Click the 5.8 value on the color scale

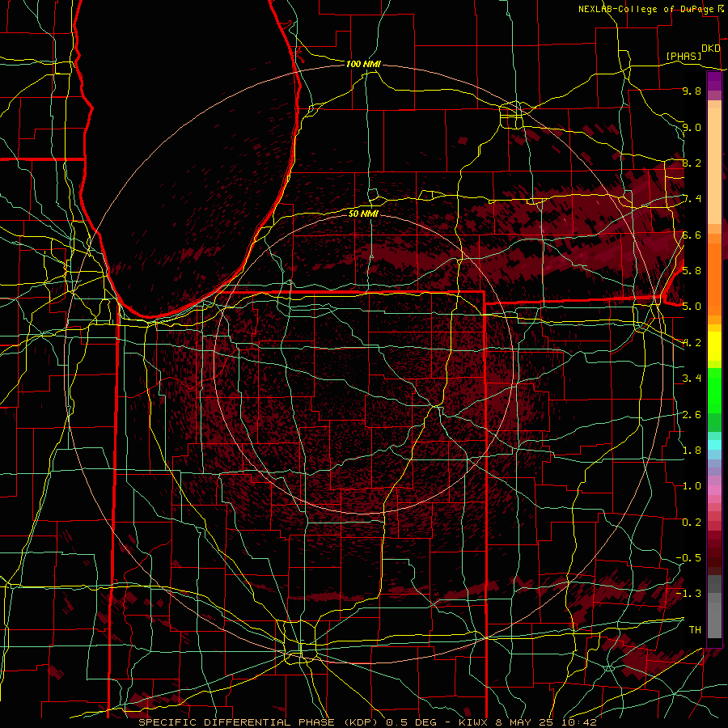tap(692, 270)
